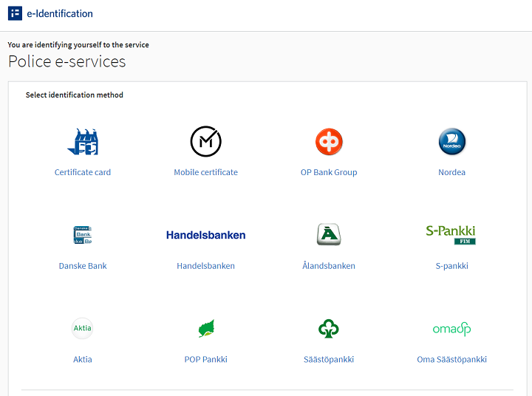Click the Ålandsbanken text link
532x396 pixels.
click(x=329, y=266)
